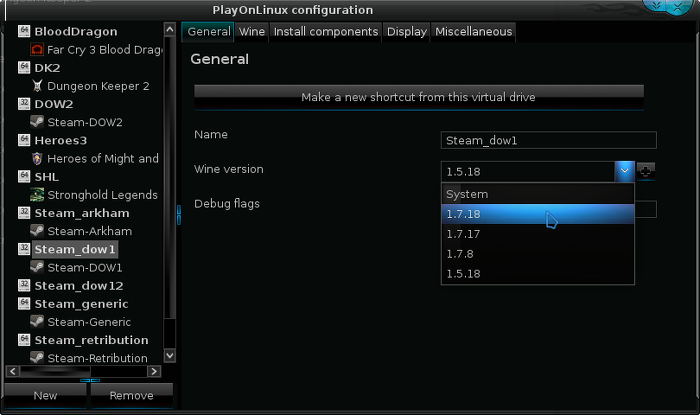Open the Display tab
This screenshot has width=700, height=415.
pyautogui.click(x=407, y=32)
